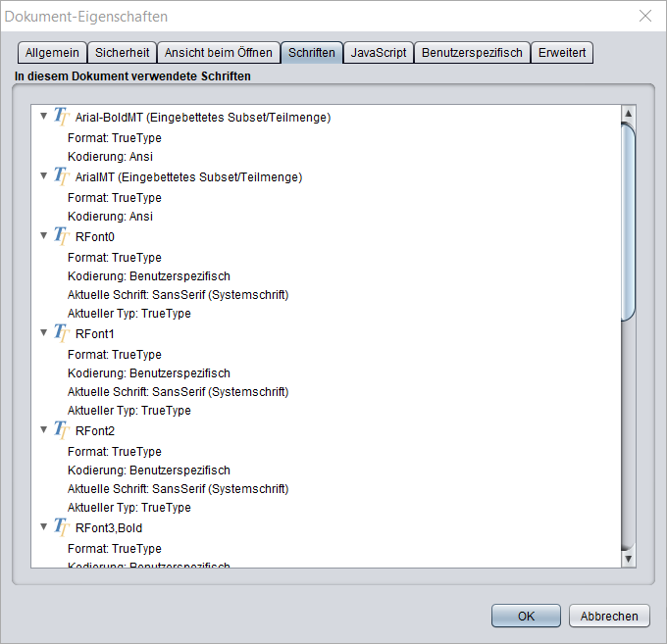667x644 pixels.
Task: Go to Ansicht beim Öffnen tab
Action: click(x=218, y=53)
